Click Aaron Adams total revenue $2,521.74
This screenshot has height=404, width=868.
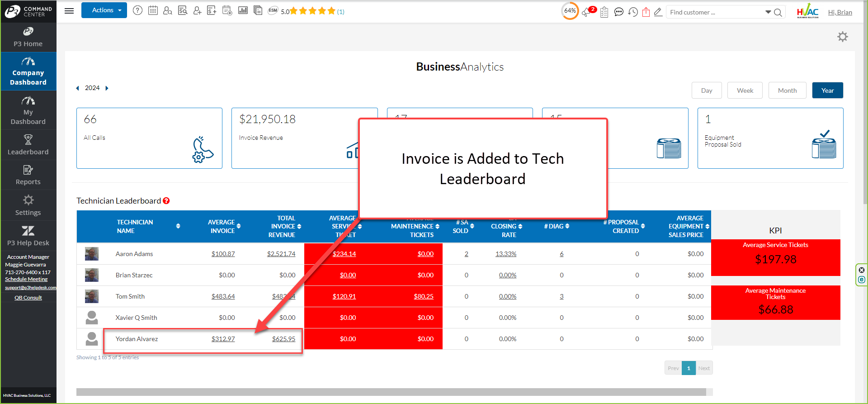pos(281,254)
